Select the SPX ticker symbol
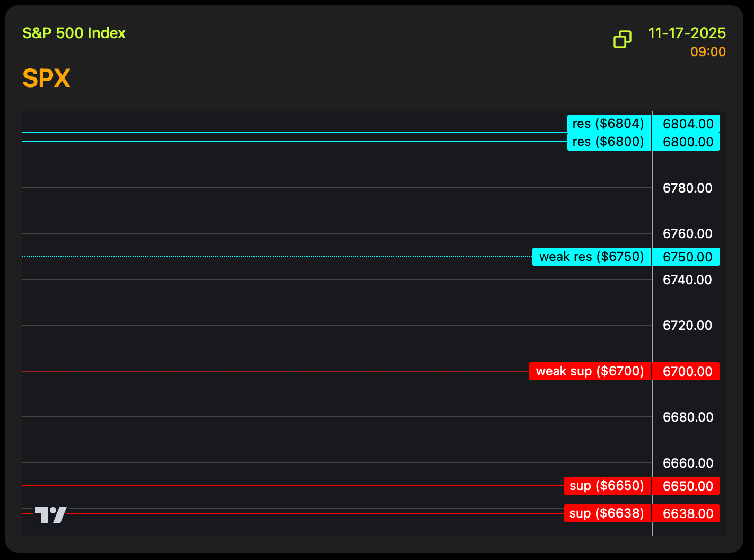Viewport: 754px width, 560px height. [46, 78]
